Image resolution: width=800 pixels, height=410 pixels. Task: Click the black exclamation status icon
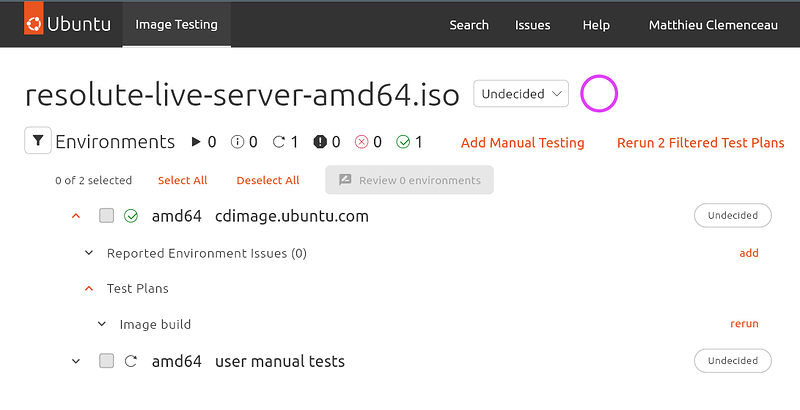(x=320, y=142)
